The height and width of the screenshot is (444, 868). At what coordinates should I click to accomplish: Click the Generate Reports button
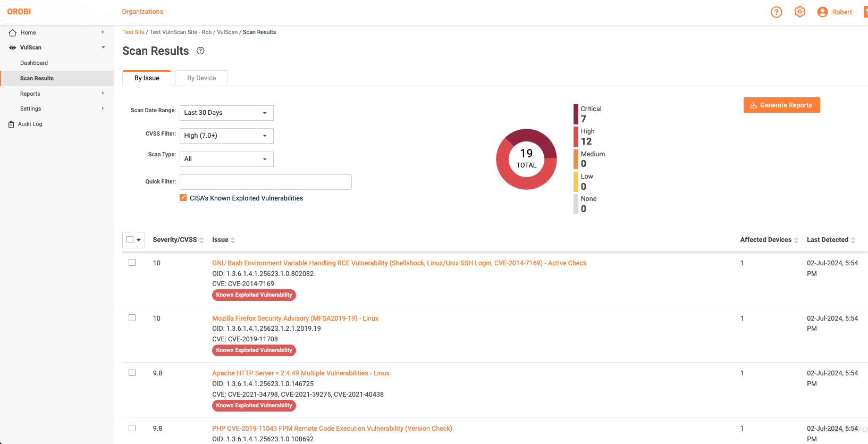tap(781, 105)
